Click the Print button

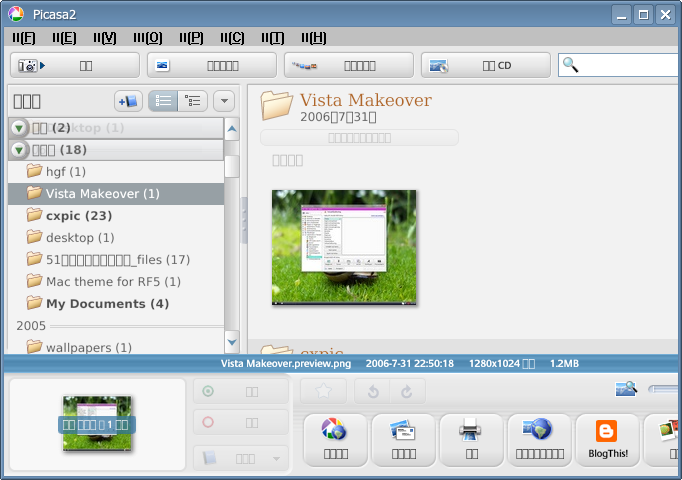pyautogui.click(x=471, y=440)
